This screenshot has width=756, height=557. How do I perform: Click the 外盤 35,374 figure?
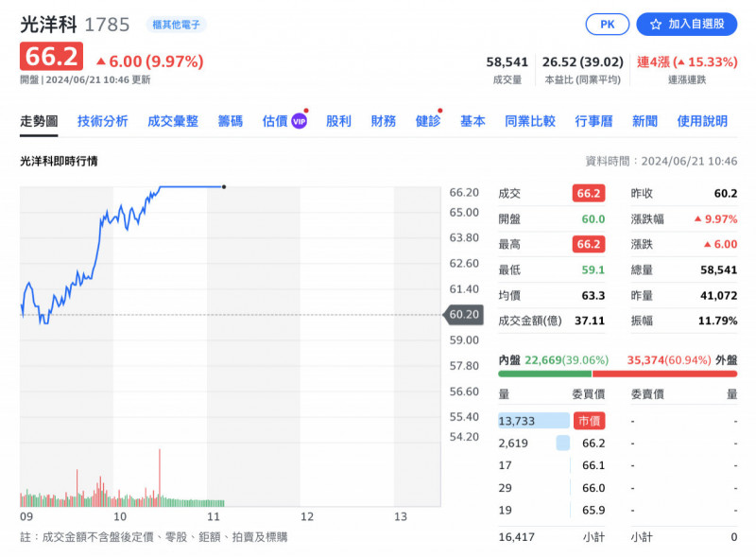pyautogui.click(x=645, y=360)
